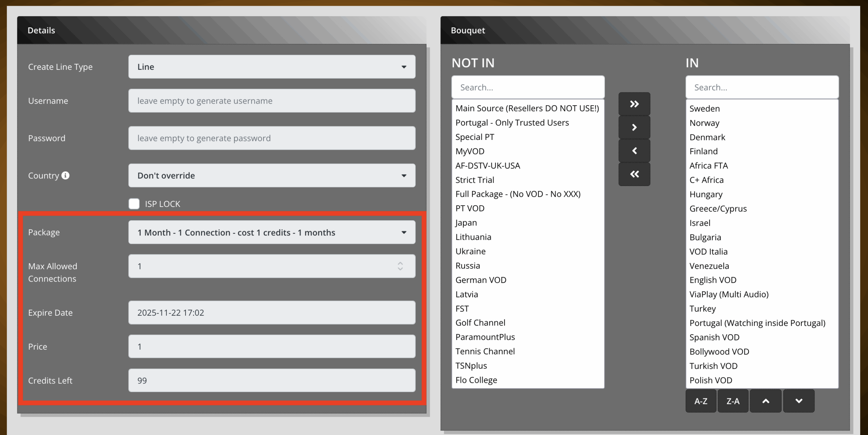This screenshot has height=435, width=868.
Task: Click the move-all-left double arrow button
Action: 634,174
